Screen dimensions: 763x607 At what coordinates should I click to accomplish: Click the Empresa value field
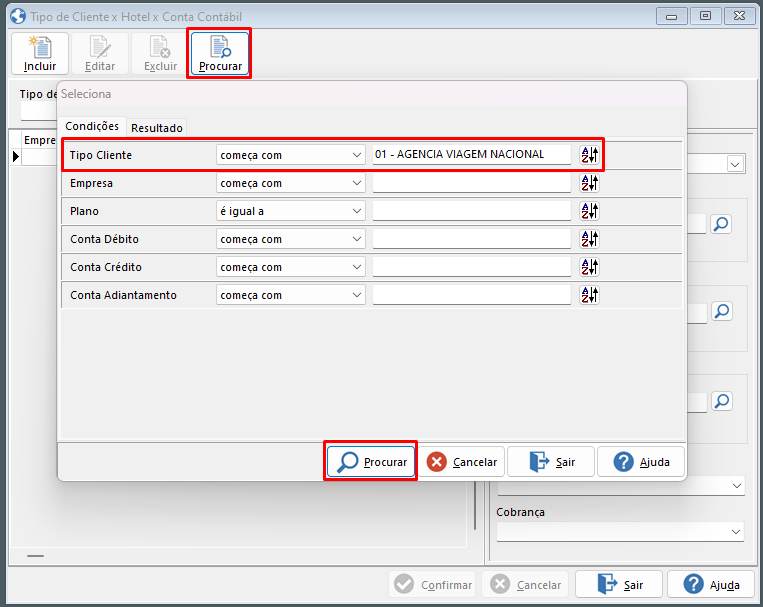tap(472, 183)
